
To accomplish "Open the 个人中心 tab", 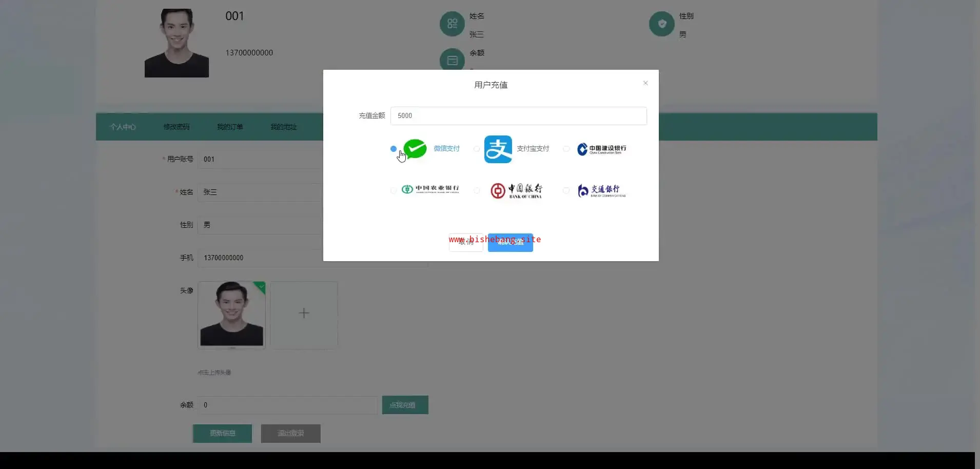I will [123, 127].
